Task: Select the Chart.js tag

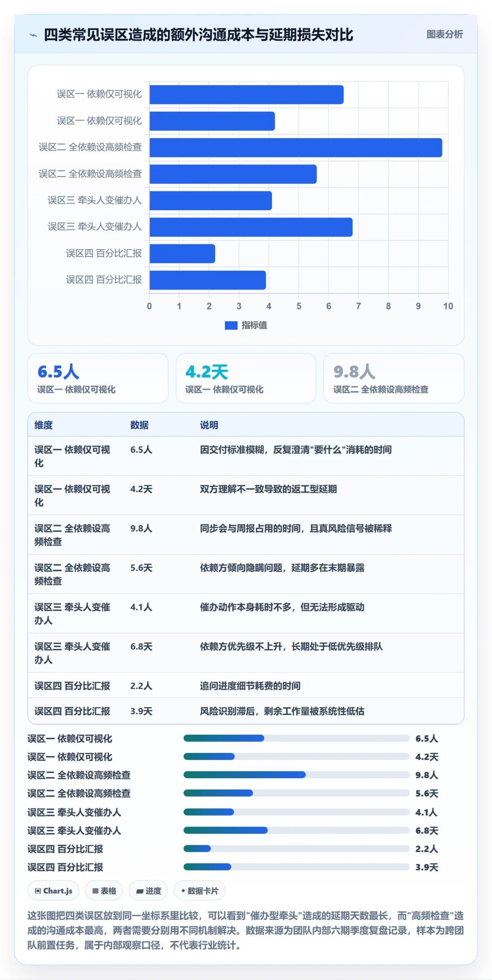Action: point(54,891)
